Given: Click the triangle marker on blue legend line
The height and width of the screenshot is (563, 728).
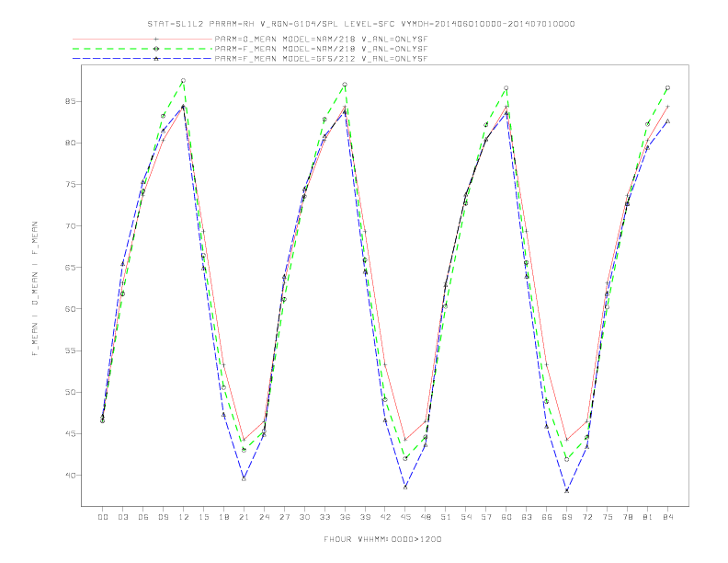Looking at the screenshot, I should point(156,59).
